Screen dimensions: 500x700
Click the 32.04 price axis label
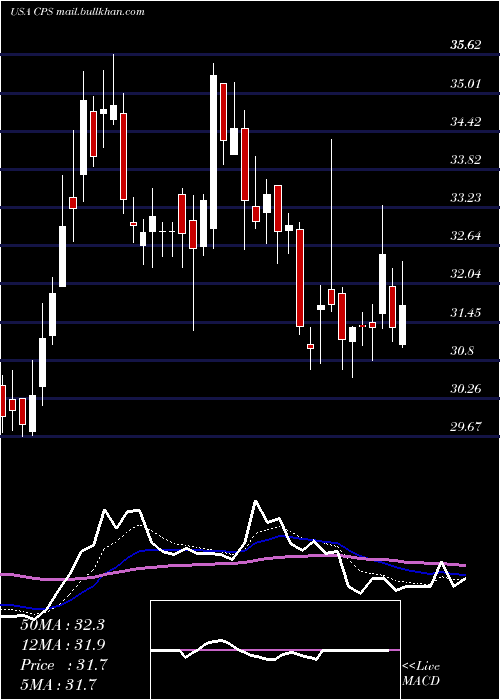[x=466, y=274]
